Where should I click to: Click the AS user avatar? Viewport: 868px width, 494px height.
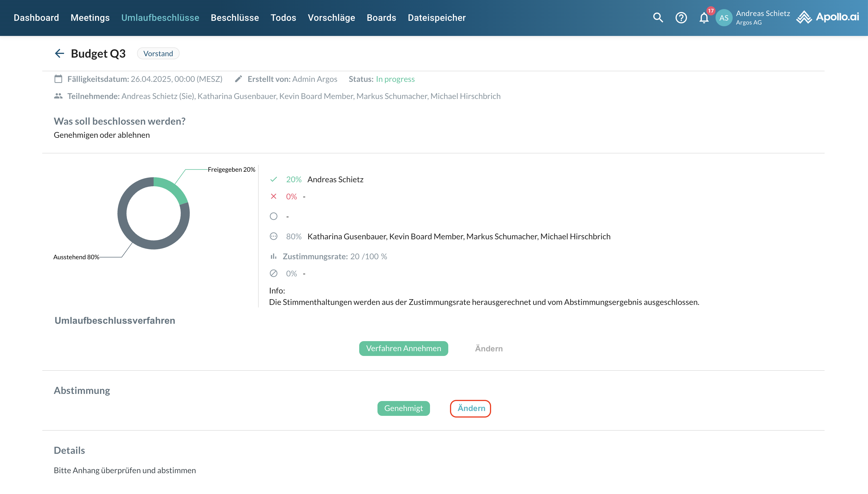[724, 18]
